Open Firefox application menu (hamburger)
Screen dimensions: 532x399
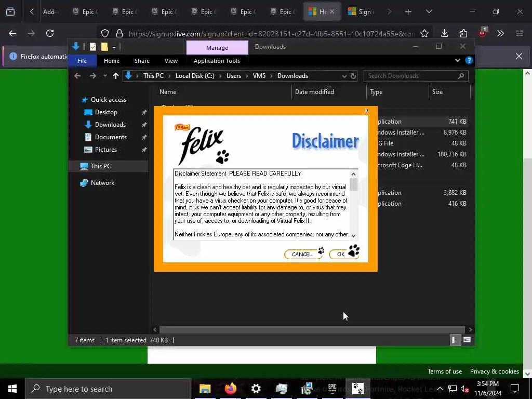(x=520, y=33)
